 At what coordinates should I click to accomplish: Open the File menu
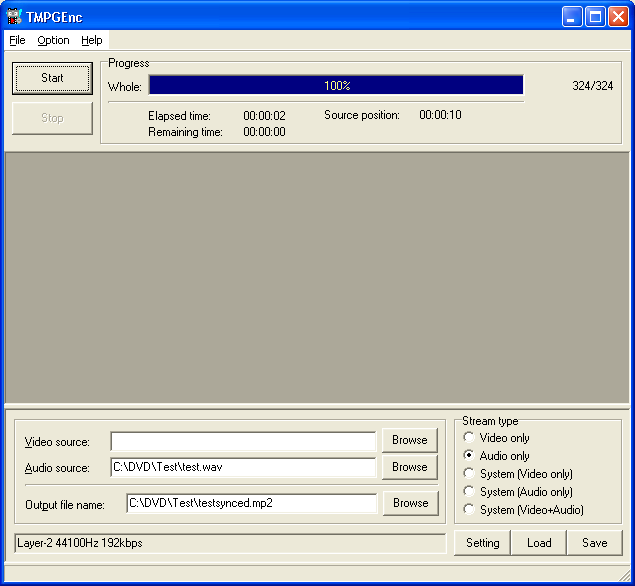click(17, 40)
